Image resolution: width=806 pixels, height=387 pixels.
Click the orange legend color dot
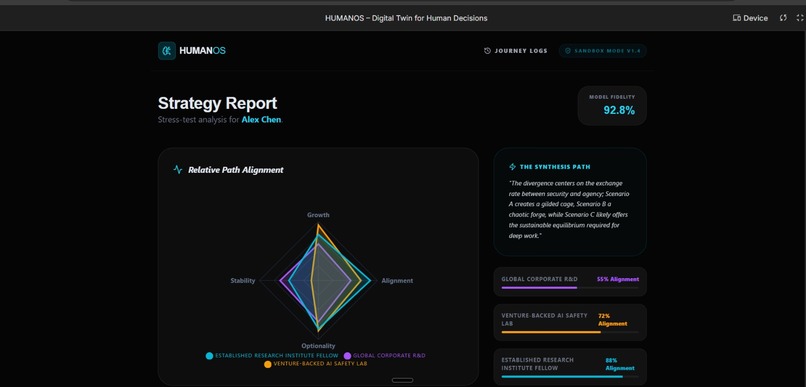267,364
